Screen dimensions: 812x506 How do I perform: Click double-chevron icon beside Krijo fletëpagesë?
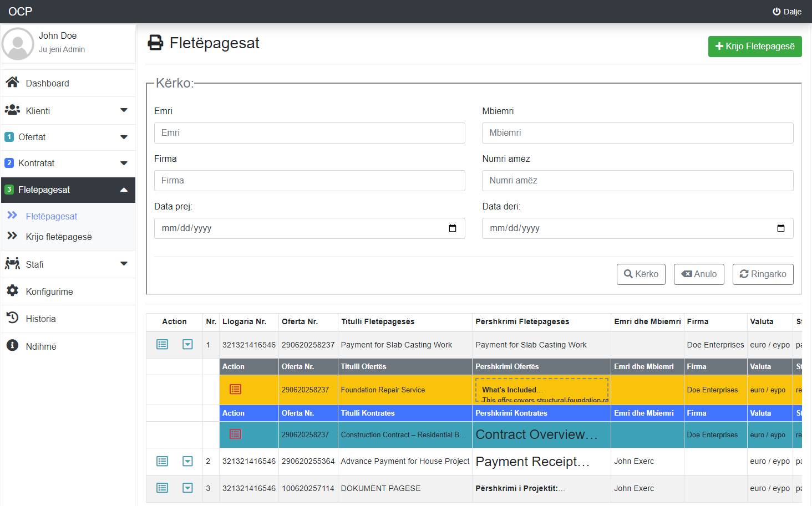[x=12, y=236]
